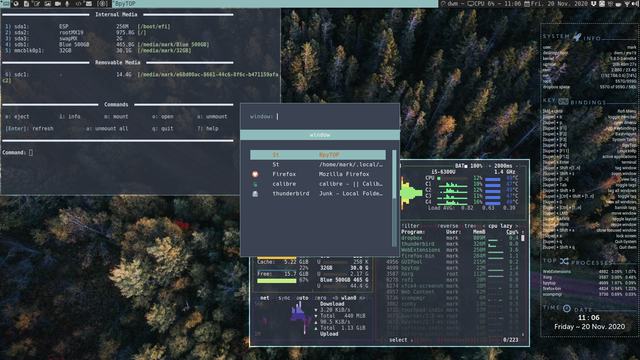640x360 pixels.
Task: Click the thunderbird icon in rofi list
Action: point(255,194)
